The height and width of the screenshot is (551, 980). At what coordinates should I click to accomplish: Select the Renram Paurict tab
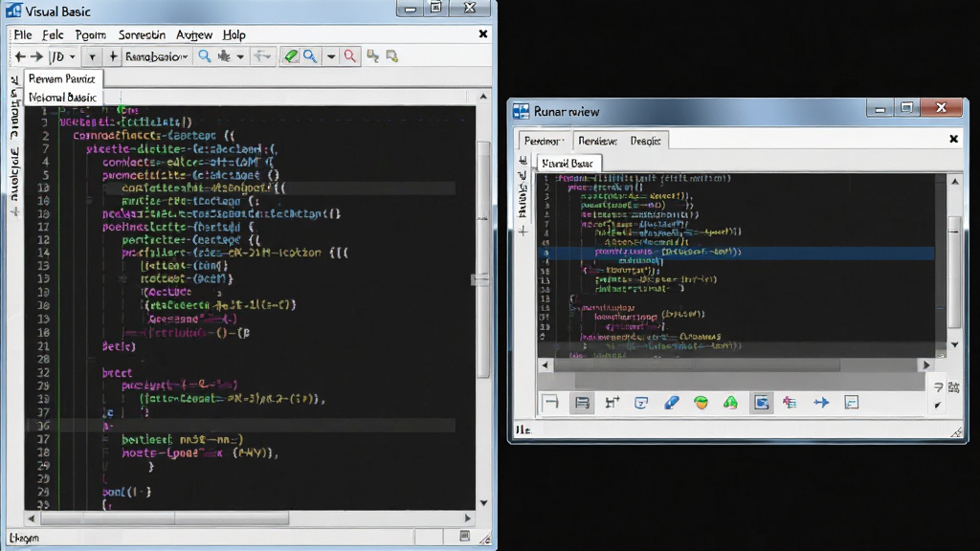62,78
